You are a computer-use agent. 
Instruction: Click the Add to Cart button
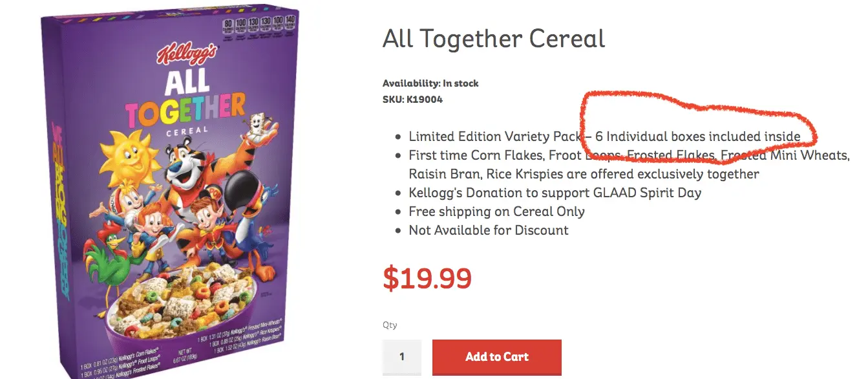tap(496, 356)
